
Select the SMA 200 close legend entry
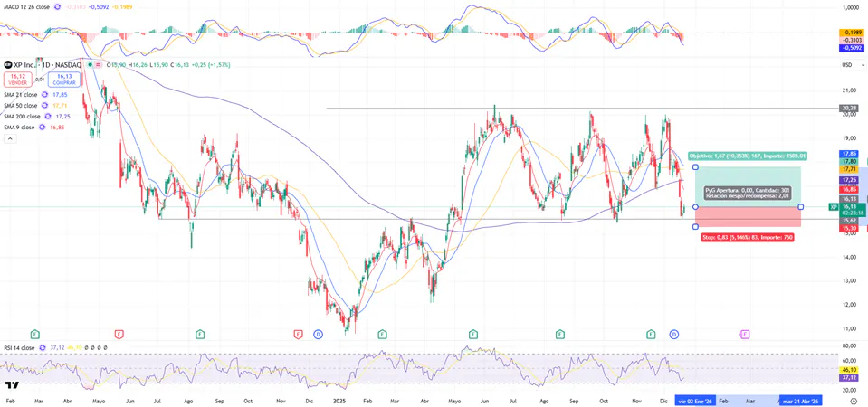[22, 117]
